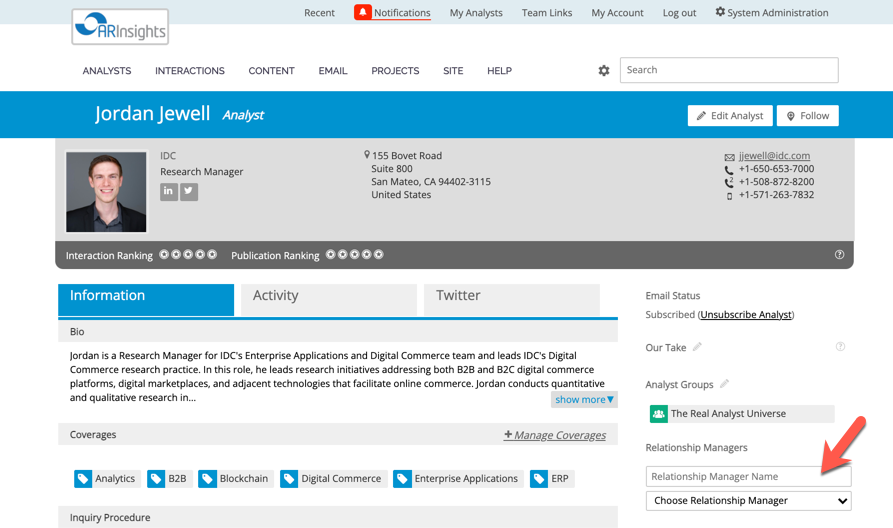Screen dimensions: 893x528
Task: Click the ERP coverage tag icon
Action: coord(539,478)
